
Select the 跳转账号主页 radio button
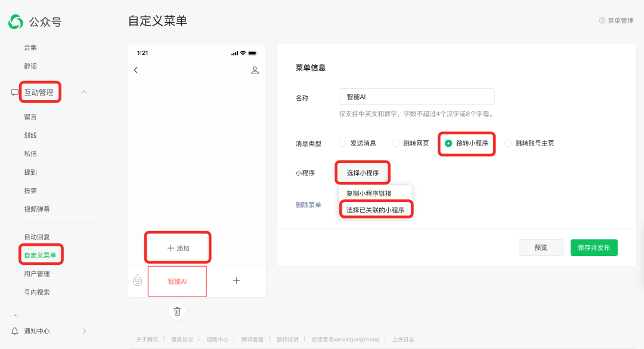coord(507,143)
